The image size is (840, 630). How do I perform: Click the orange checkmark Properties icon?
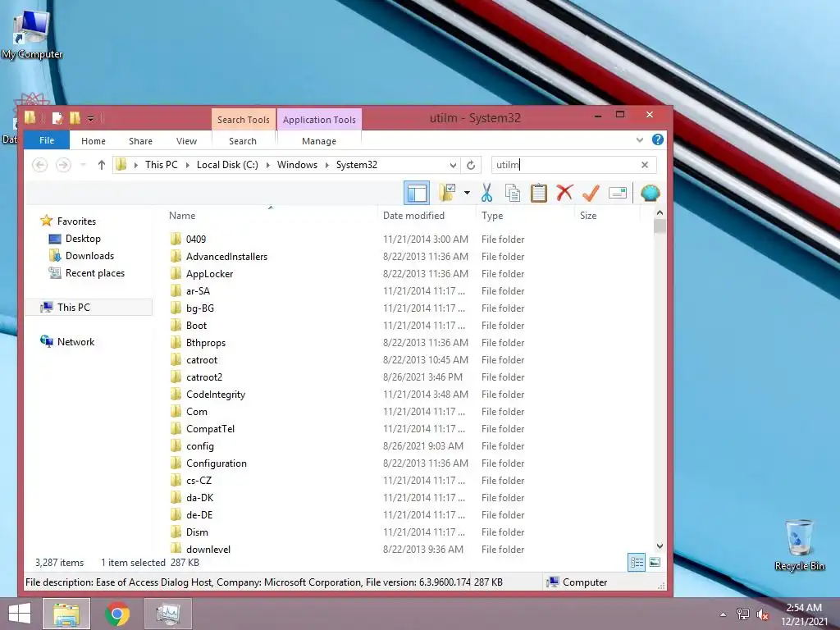(591, 193)
